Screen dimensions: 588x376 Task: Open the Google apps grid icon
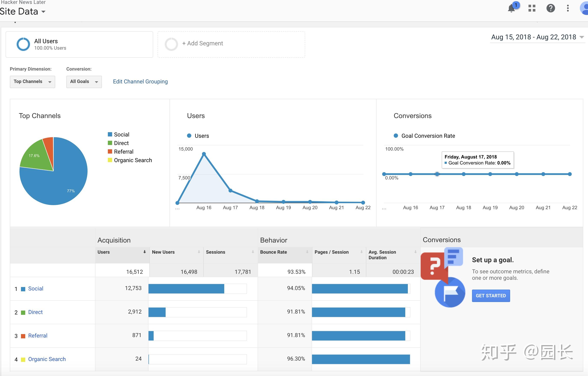coord(532,8)
